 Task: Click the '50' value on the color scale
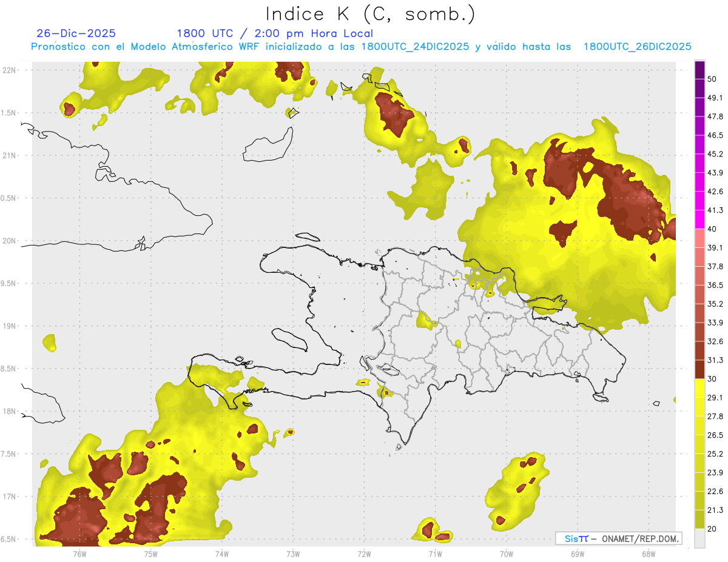(x=712, y=79)
